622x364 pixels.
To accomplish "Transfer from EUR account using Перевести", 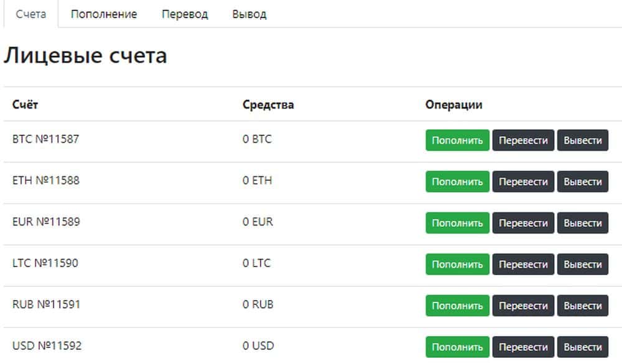I will (523, 223).
